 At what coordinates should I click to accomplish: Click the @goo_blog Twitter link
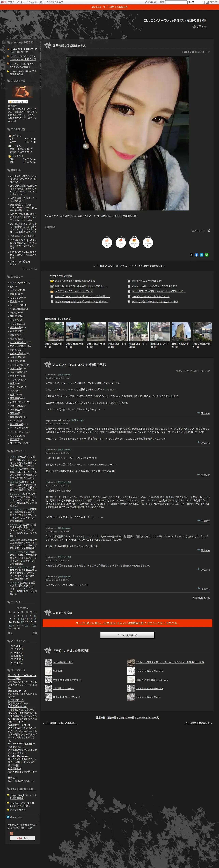[x=16, y=817]
